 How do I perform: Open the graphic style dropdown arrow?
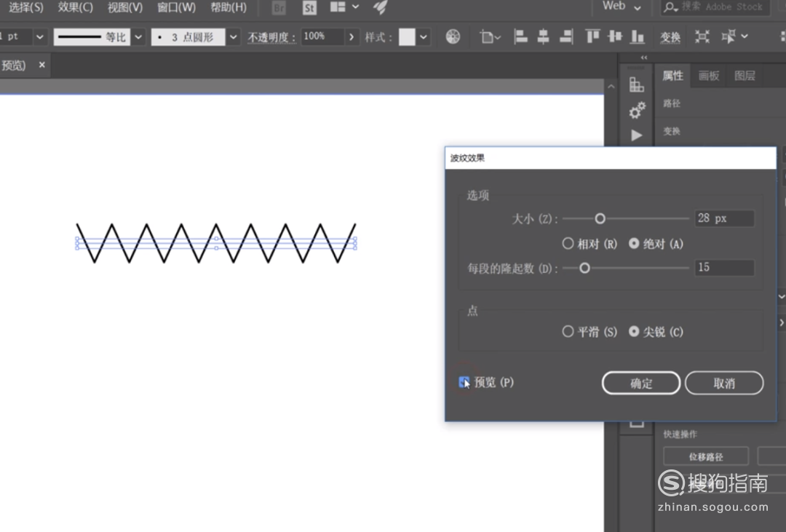coord(424,36)
